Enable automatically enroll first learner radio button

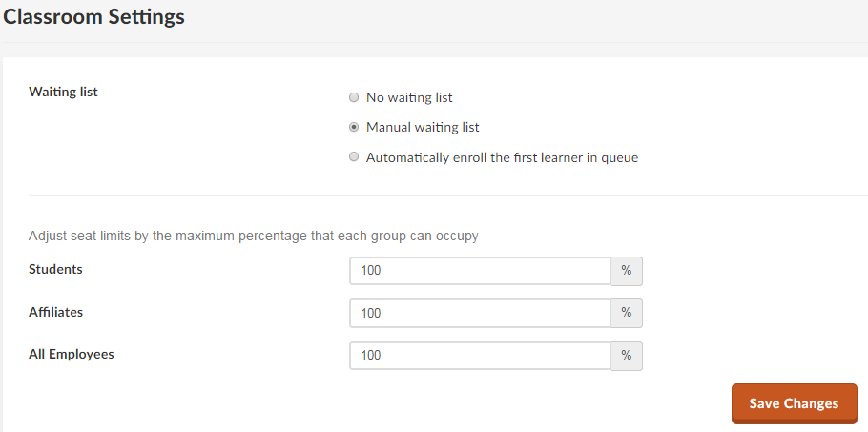[x=354, y=157]
